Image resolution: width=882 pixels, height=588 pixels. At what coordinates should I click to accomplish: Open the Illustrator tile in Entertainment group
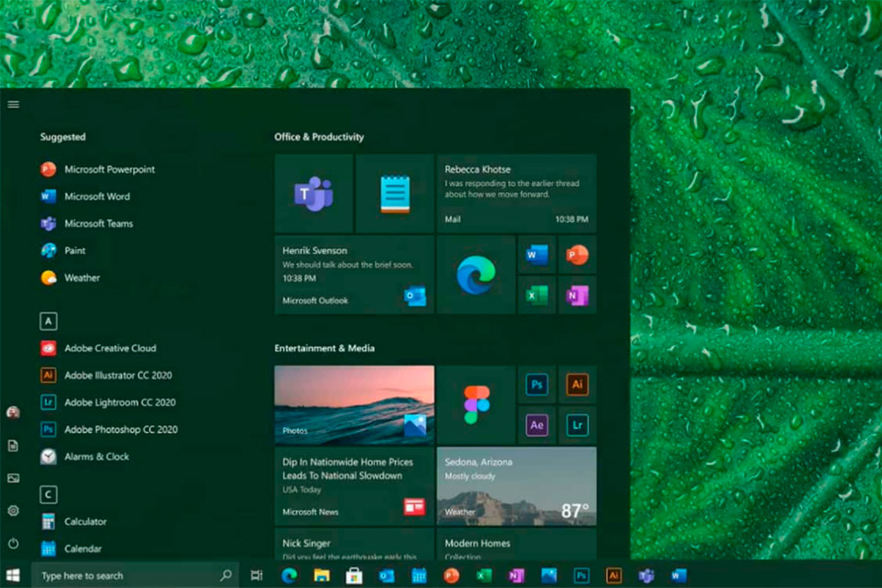pyautogui.click(x=577, y=384)
